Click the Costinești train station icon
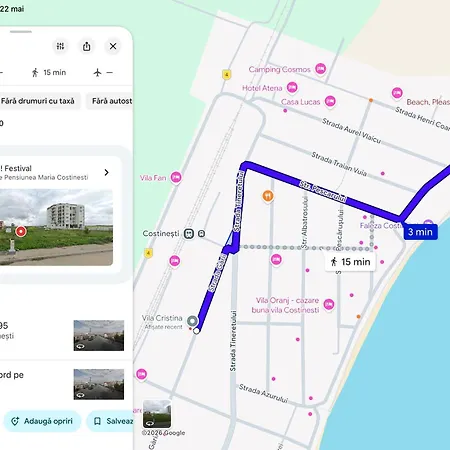The image size is (450, 450). point(189,234)
